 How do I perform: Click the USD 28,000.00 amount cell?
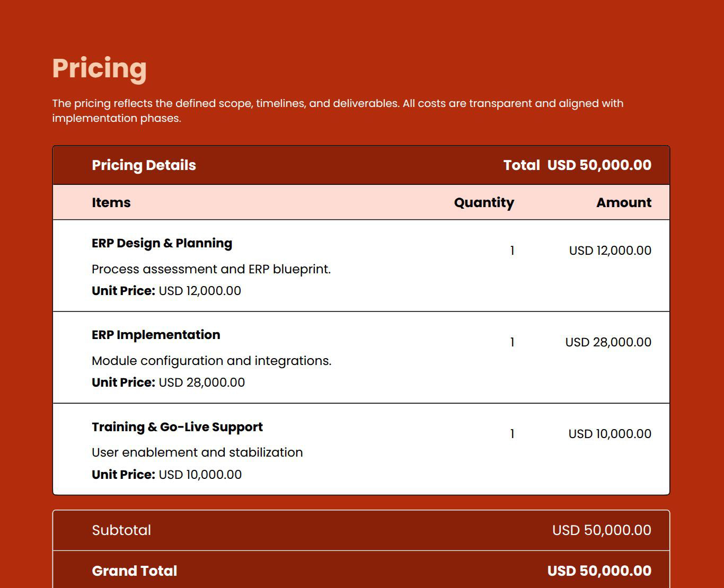(x=608, y=342)
